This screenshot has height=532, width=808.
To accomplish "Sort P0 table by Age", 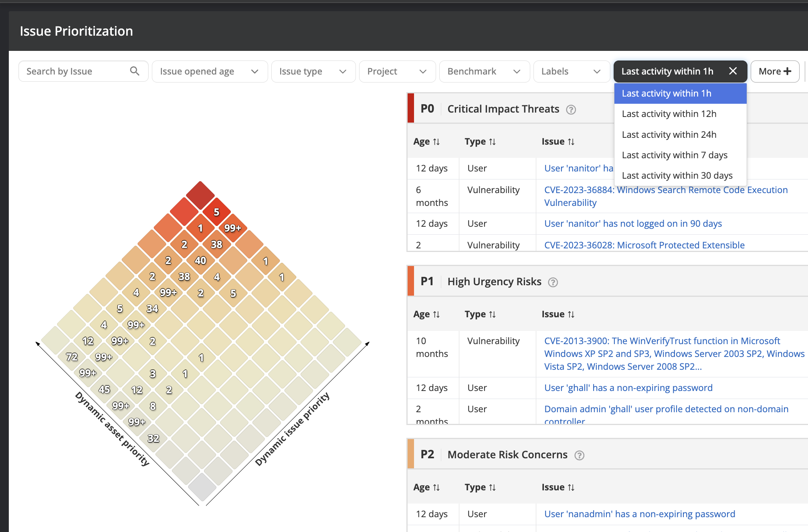I will [x=426, y=142].
